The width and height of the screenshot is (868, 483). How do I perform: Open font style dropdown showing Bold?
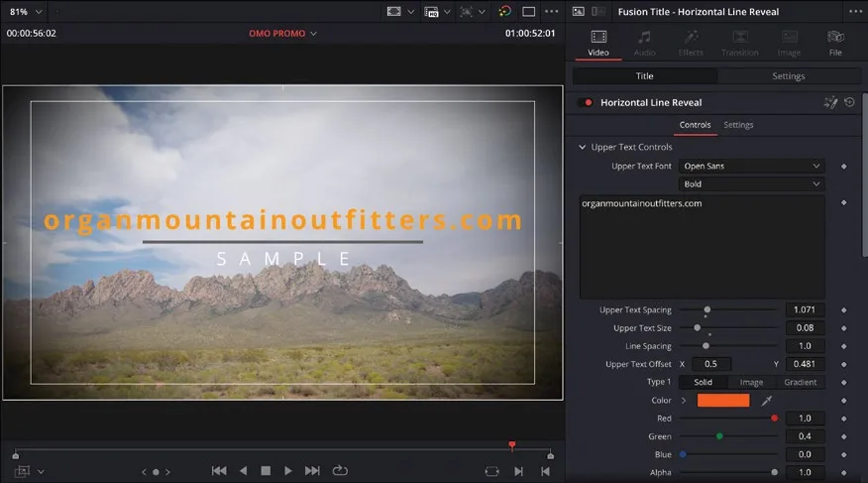751,183
